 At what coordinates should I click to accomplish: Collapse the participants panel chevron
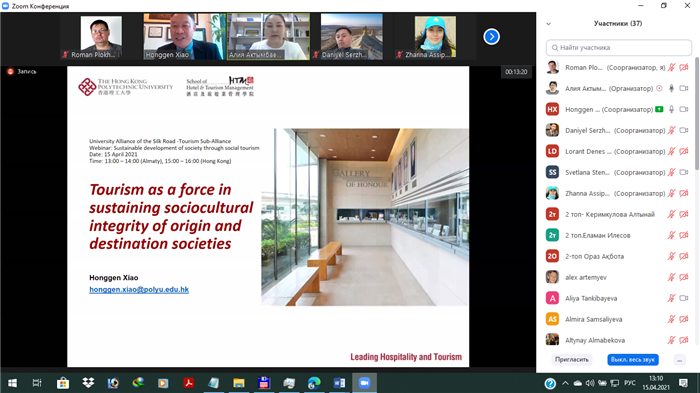pos(549,24)
